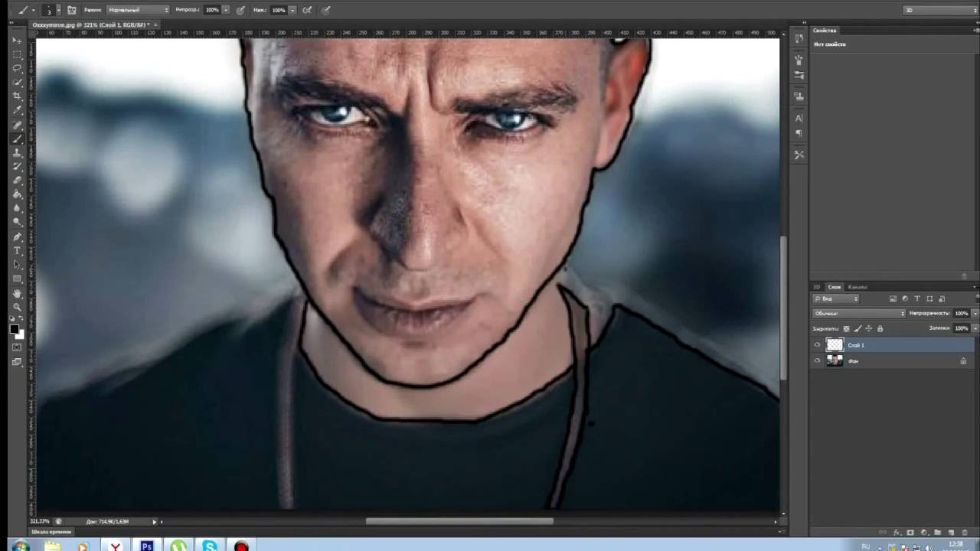Select the Paint Bucket tool
The height and width of the screenshot is (551, 980).
click(x=17, y=194)
